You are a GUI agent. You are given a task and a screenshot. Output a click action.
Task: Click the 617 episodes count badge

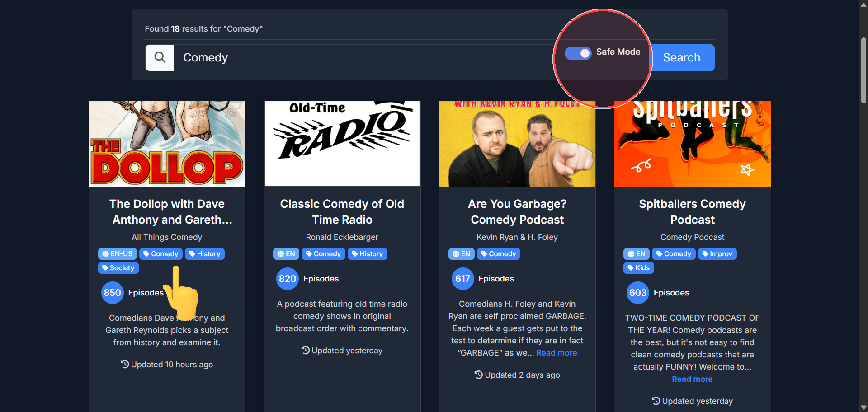[x=462, y=279]
